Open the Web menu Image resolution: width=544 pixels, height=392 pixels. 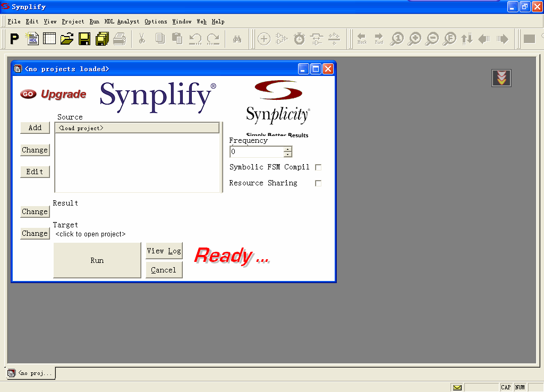click(201, 21)
